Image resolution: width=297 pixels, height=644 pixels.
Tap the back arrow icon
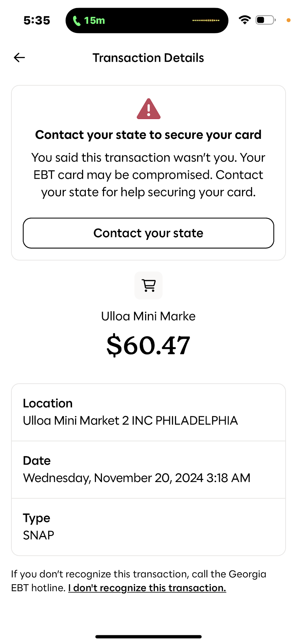[x=19, y=58]
